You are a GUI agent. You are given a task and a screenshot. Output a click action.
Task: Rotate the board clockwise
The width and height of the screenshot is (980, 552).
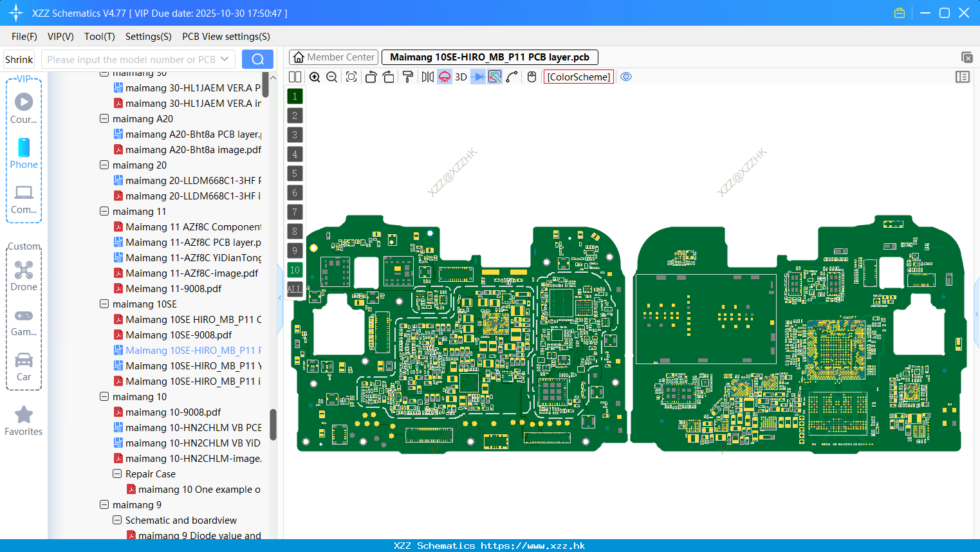(x=389, y=77)
